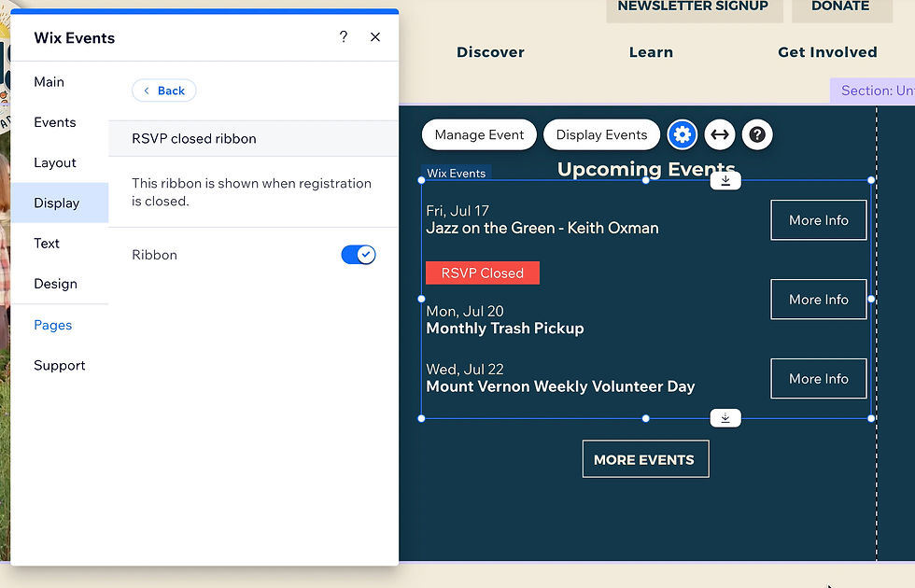Open Wix Events help question mark
Image resolution: width=915 pixels, height=588 pixels.
[344, 37]
